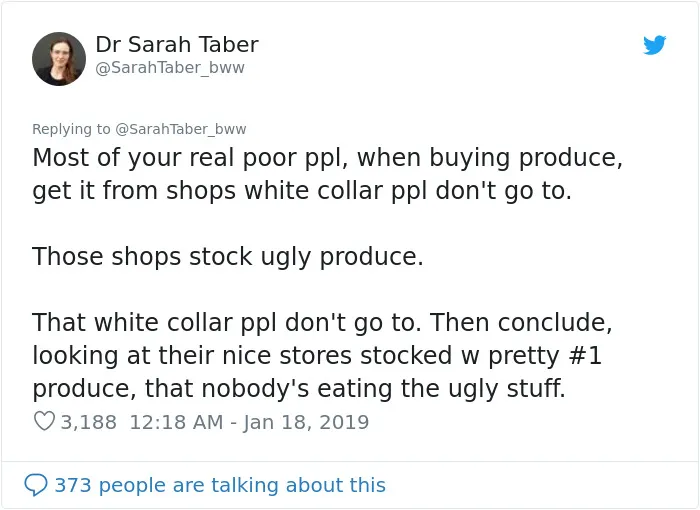Click the words 'Then conclude,' in the tweet
The height and width of the screenshot is (510, 700).
(521, 322)
